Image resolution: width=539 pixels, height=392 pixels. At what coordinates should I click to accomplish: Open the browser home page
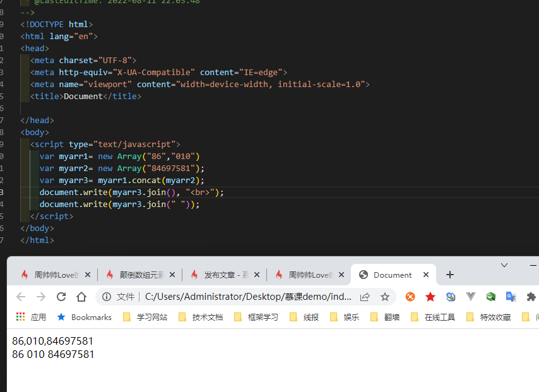point(81,297)
